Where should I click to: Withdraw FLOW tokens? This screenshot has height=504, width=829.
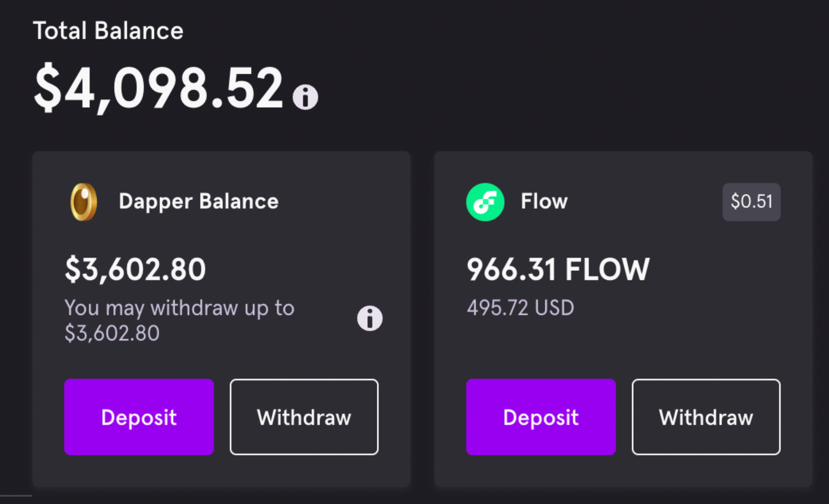tap(706, 417)
